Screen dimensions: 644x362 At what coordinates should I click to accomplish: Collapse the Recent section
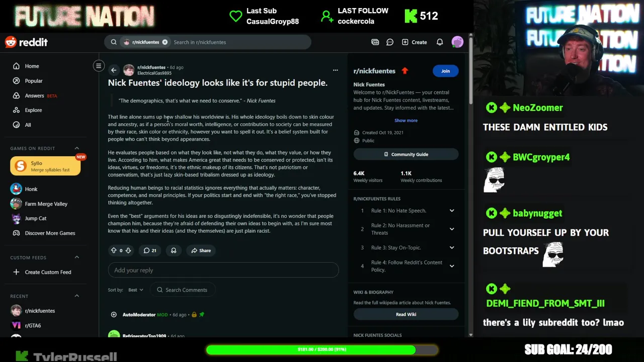(77, 296)
